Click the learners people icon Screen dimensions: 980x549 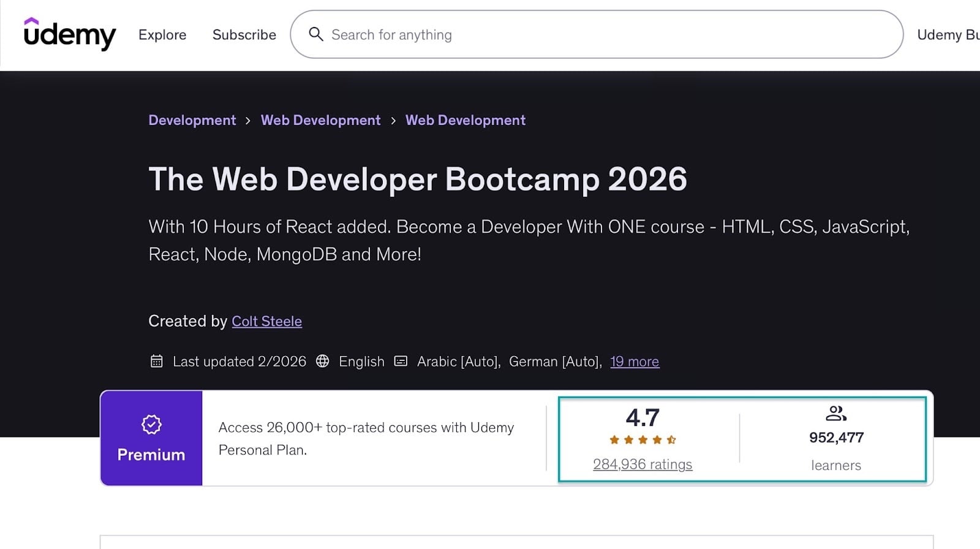point(836,414)
